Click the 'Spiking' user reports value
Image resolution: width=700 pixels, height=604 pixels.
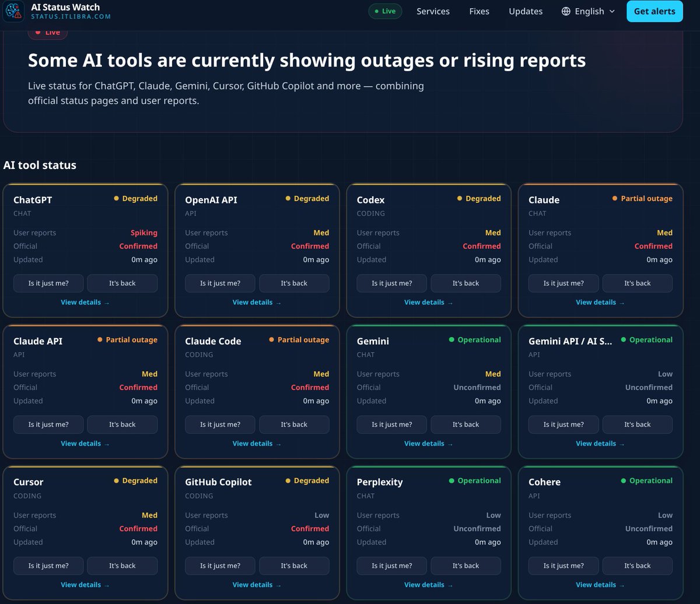(x=144, y=233)
